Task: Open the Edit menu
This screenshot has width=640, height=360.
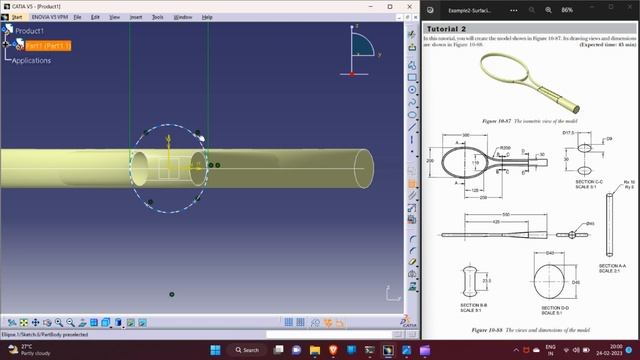Action: click(x=95, y=17)
